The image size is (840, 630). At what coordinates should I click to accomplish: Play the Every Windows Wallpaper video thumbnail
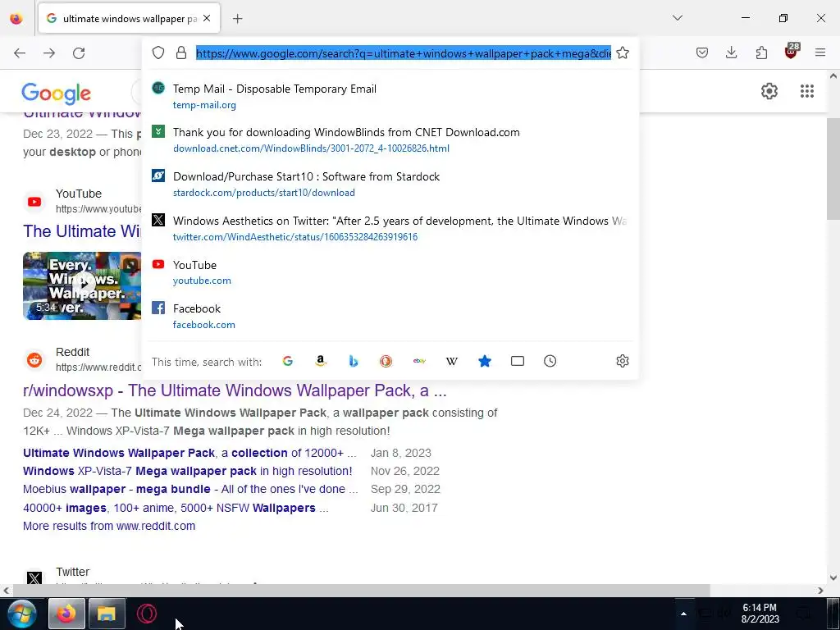click(x=82, y=285)
